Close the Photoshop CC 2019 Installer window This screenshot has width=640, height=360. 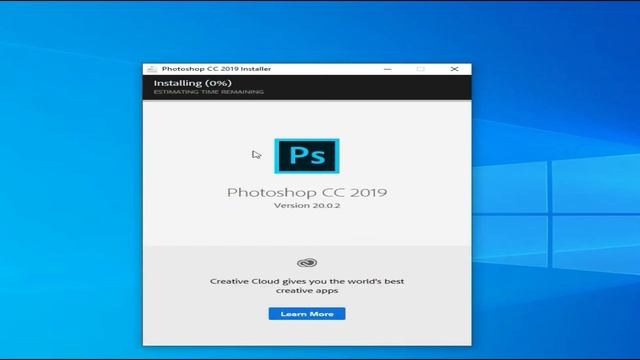point(454,69)
